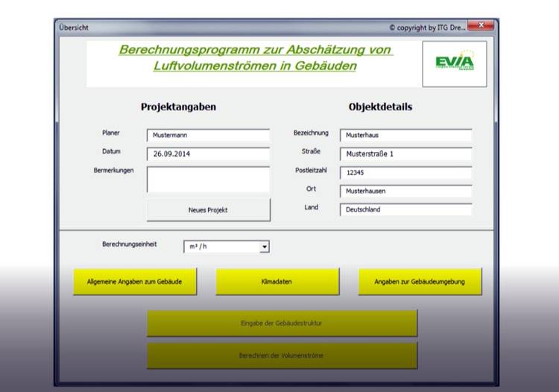Viewport: 559px width, 392px height.
Task: Open the Berechnungseinheit unit dropdown
Action: pos(264,247)
